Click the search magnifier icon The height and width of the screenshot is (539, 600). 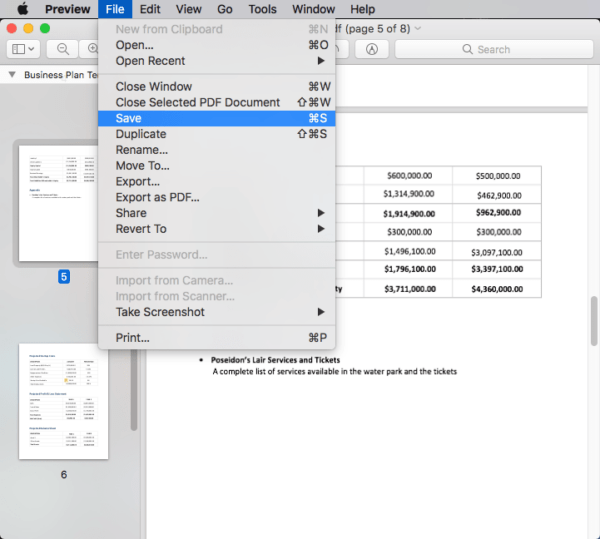coord(467,49)
